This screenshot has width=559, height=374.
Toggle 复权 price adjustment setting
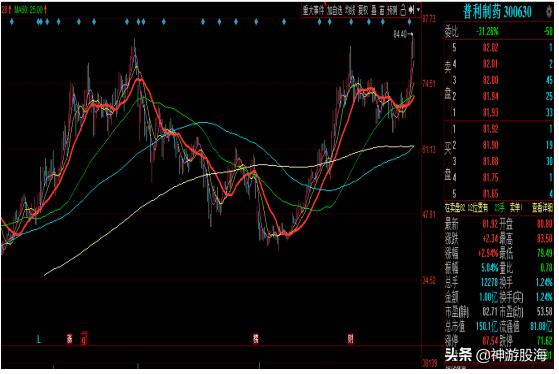363,11
